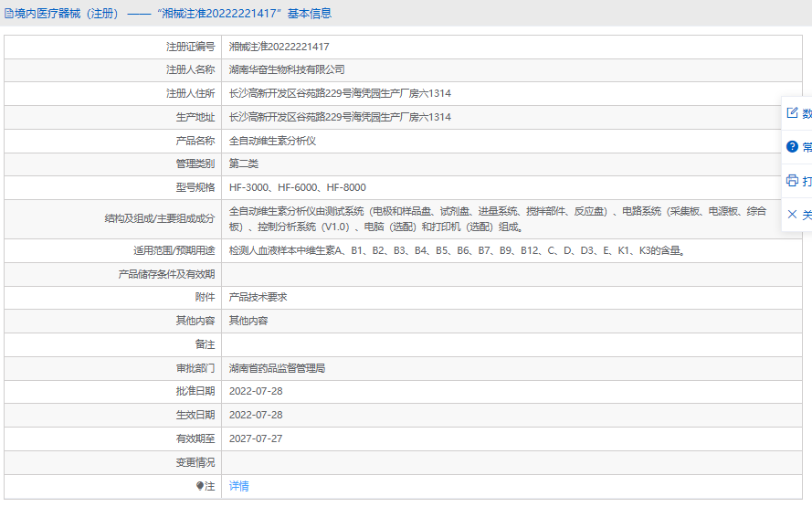Select the approving department 湖南省药品监督管理局
Viewport: 812px width, 507px height.
click(277, 368)
